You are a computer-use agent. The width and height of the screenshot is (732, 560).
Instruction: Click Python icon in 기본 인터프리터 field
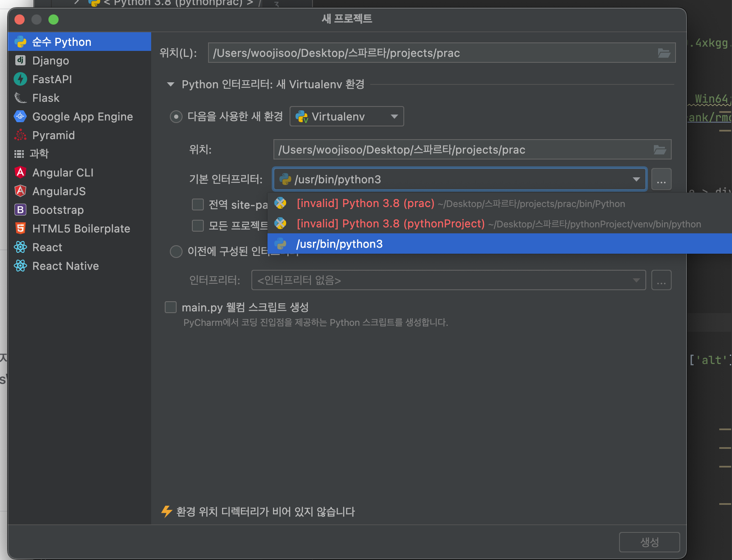point(285,179)
